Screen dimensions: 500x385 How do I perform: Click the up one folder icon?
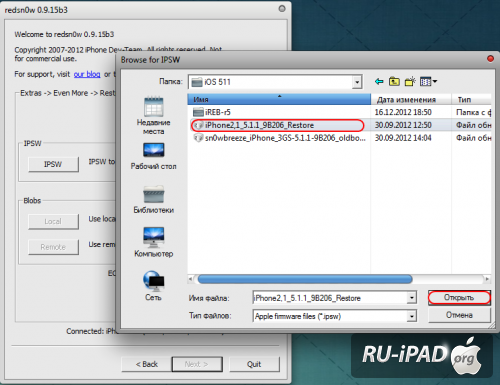(394, 81)
